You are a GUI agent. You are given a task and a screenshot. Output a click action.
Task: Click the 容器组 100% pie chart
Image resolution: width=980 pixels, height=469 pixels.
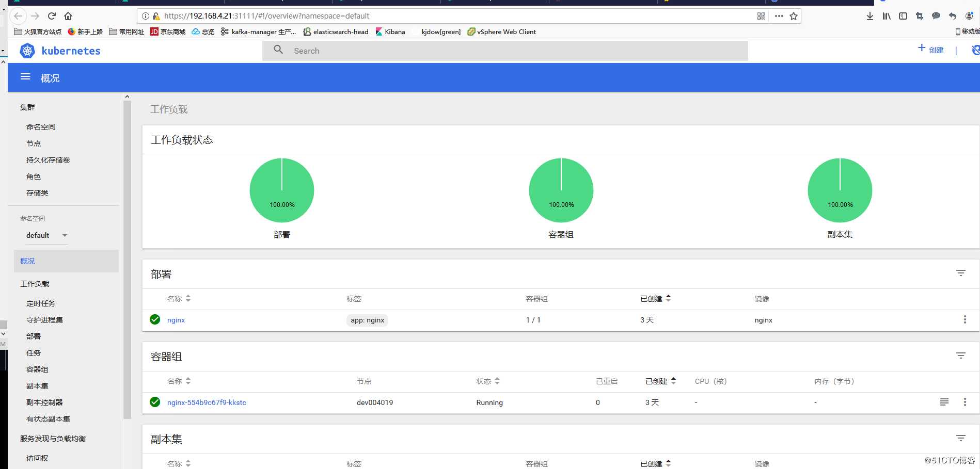click(x=561, y=190)
